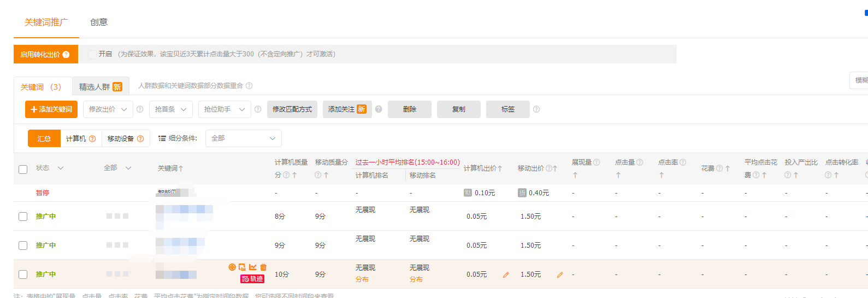Viewport: 868px width, 298px height.
Task: Click the trend chart icon in the last row
Action: pyautogui.click(x=253, y=267)
